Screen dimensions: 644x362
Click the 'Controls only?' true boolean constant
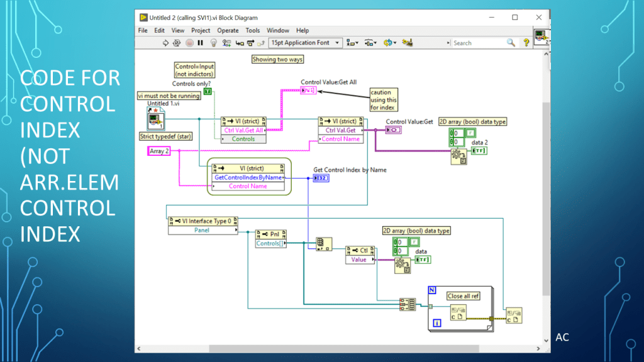coord(208,92)
